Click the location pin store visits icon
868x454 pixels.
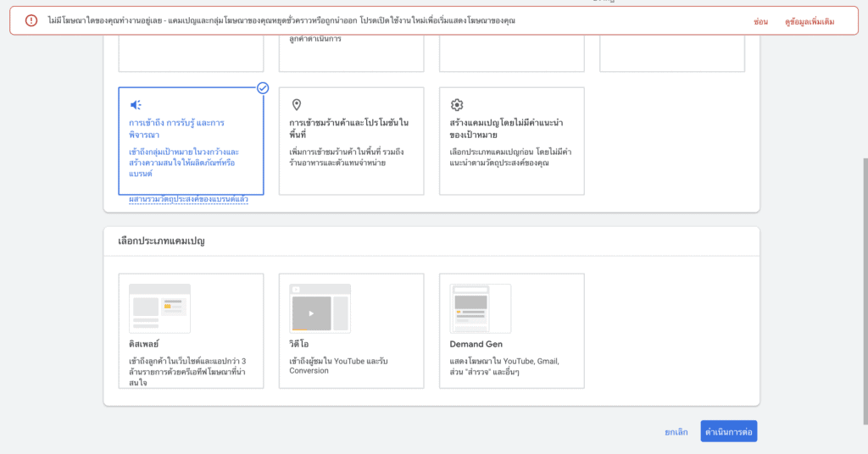pos(297,104)
